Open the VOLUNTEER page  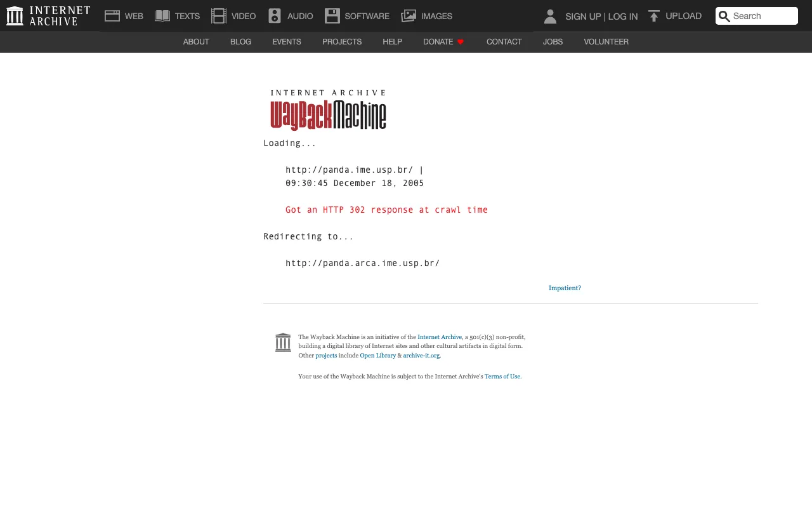(x=606, y=42)
